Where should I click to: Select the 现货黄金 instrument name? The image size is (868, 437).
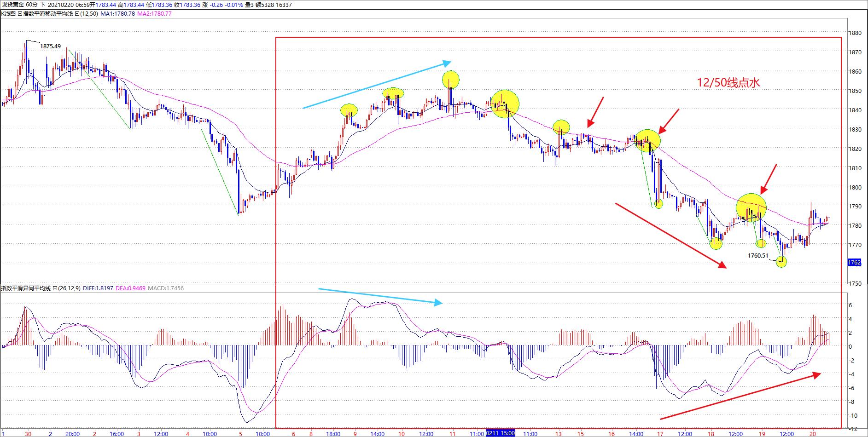point(12,5)
